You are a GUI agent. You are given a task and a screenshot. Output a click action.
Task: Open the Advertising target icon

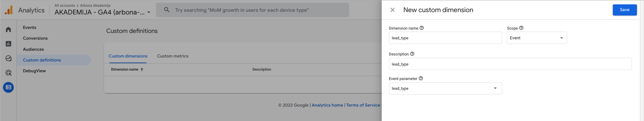tap(8, 73)
